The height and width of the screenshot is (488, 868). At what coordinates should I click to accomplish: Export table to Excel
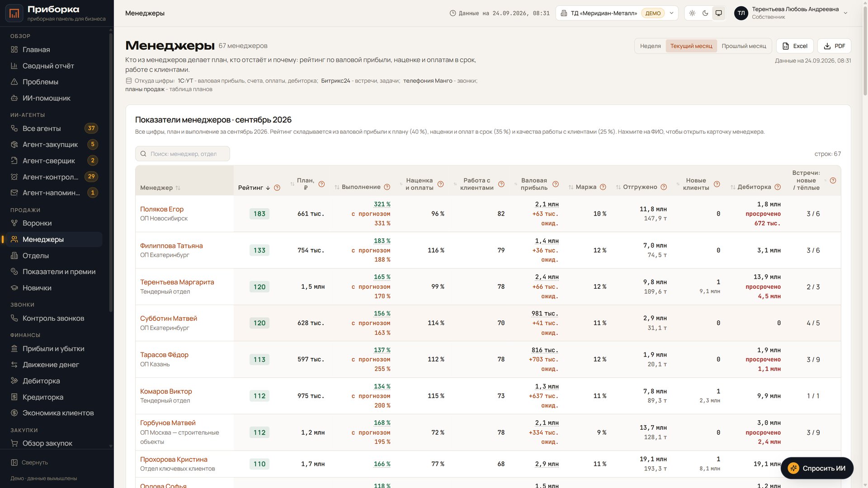[x=795, y=46]
